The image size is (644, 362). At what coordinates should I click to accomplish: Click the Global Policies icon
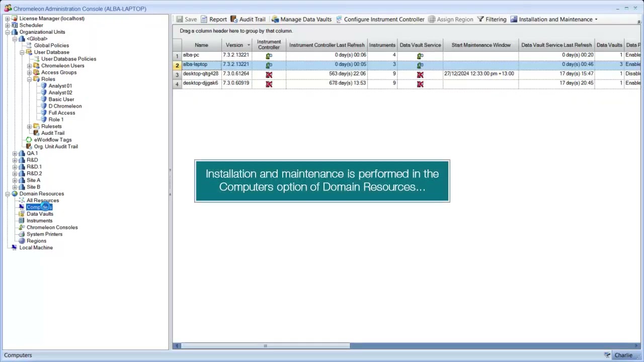point(29,45)
